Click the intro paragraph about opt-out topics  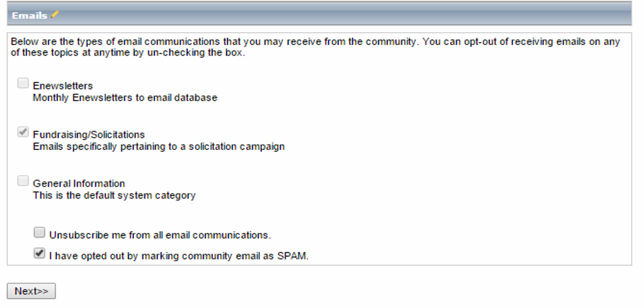(x=316, y=47)
